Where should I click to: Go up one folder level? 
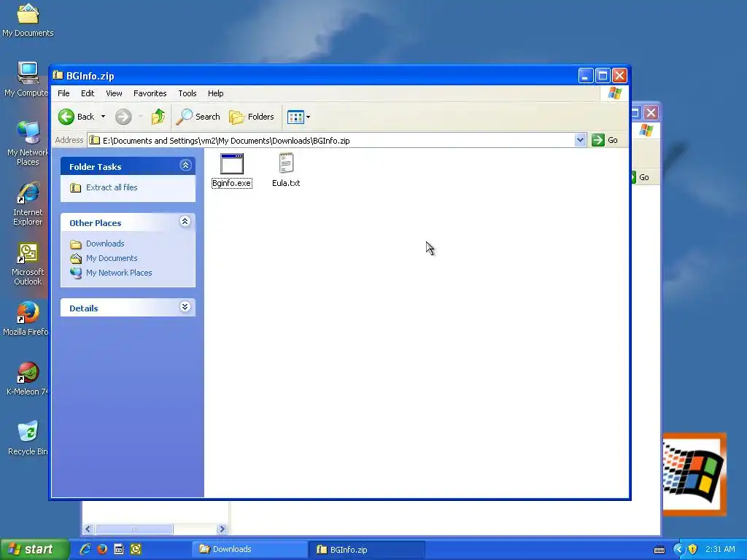pyautogui.click(x=158, y=117)
